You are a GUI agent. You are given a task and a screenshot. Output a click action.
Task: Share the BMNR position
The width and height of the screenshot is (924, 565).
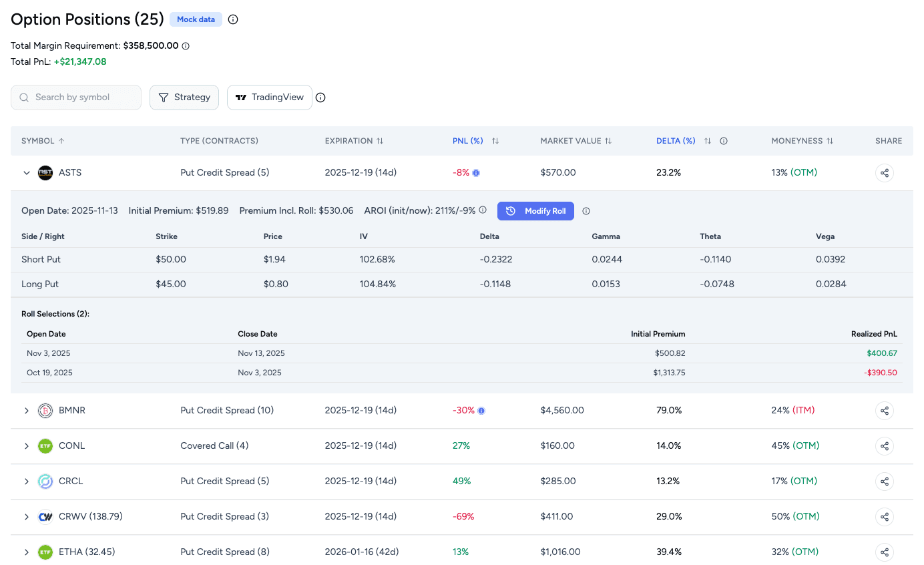tap(884, 410)
